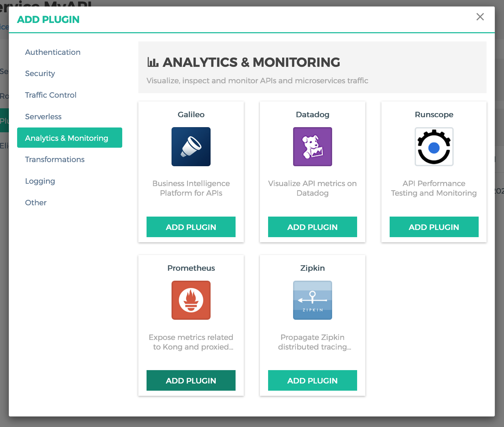Add the Zipkin plugin
Viewport: 504px width, 427px height.
coord(313,380)
